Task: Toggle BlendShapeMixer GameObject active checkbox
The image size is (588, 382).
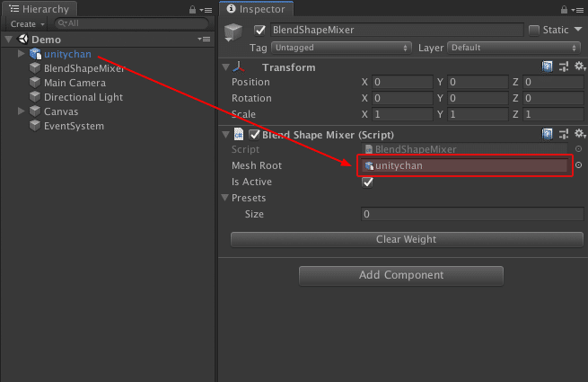Action: coord(259,30)
